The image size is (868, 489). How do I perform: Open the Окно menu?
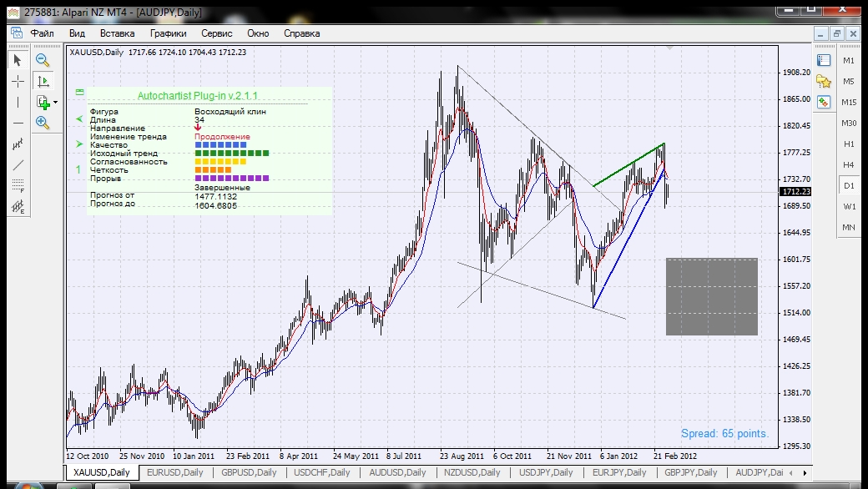click(x=258, y=33)
